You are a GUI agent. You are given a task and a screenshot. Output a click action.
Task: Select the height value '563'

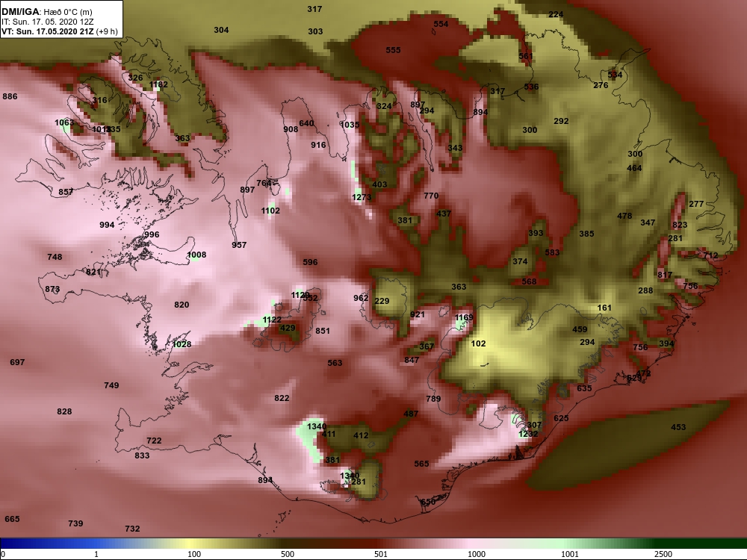pos(335,362)
